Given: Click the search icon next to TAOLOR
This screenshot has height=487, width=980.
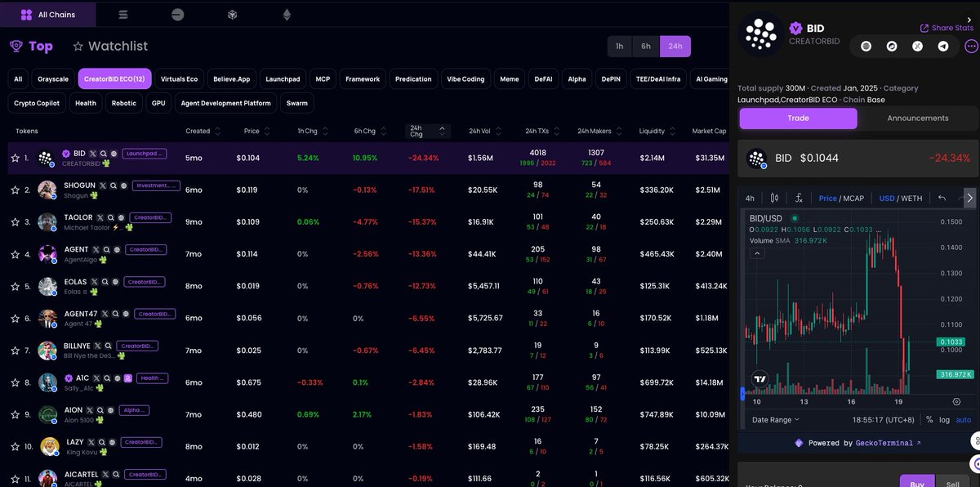Looking at the screenshot, I should pyautogui.click(x=111, y=218).
